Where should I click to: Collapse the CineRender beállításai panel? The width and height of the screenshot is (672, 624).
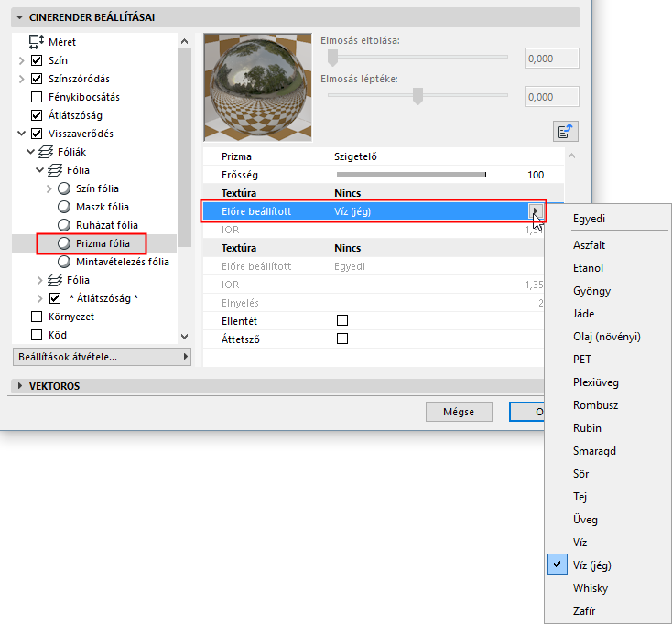tap(20, 17)
